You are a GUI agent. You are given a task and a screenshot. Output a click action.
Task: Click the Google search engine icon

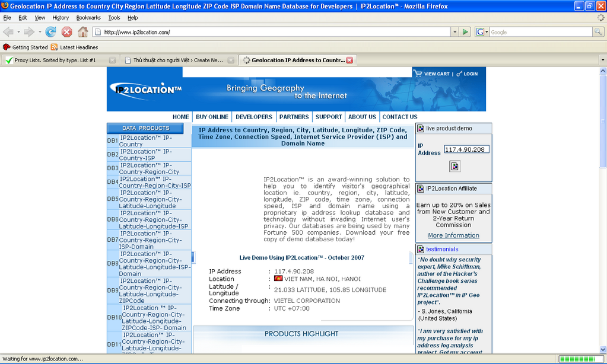pos(480,32)
